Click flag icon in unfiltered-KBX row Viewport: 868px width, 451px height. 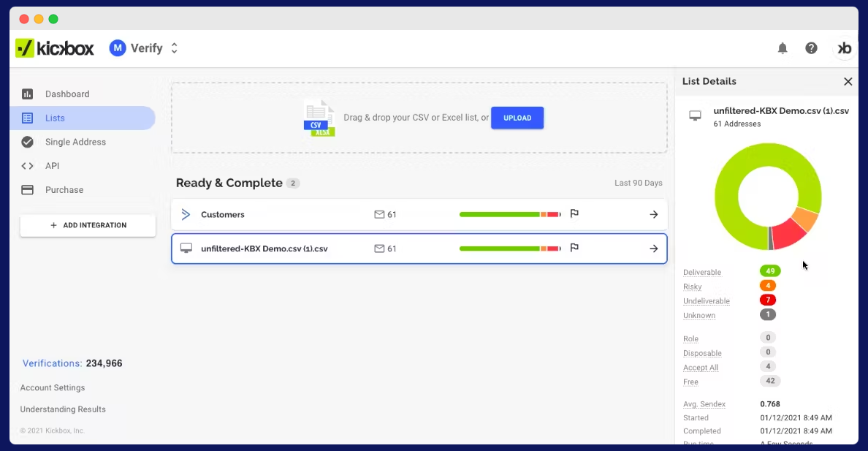574,249
